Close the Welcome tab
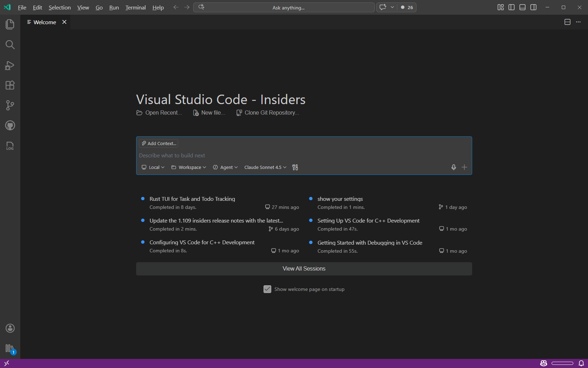The width and height of the screenshot is (588, 368). tap(64, 22)
